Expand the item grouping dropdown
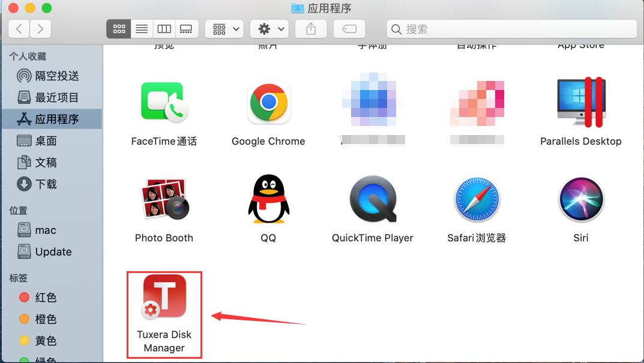The image size is (644, 363). [x=224, y=29]
